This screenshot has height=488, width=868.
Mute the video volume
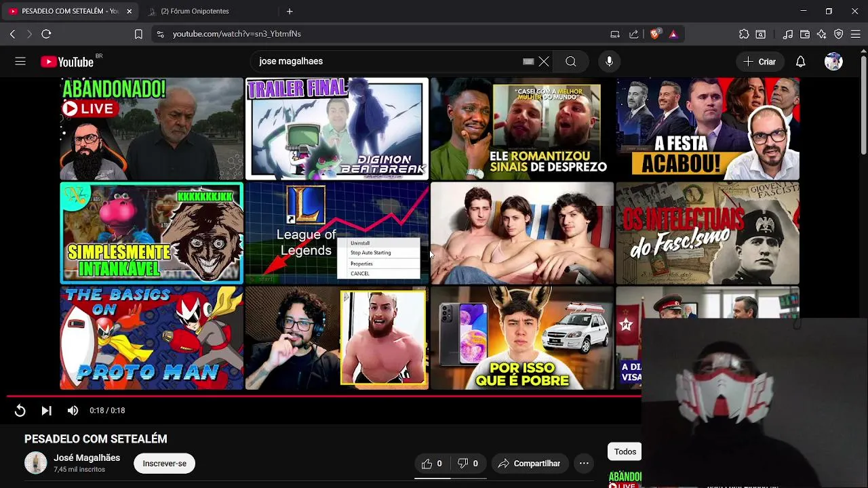73,410
